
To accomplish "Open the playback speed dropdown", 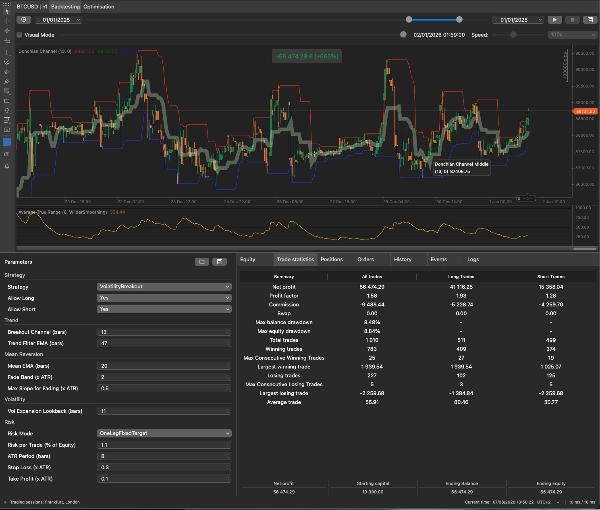I will tap(572, 35).
